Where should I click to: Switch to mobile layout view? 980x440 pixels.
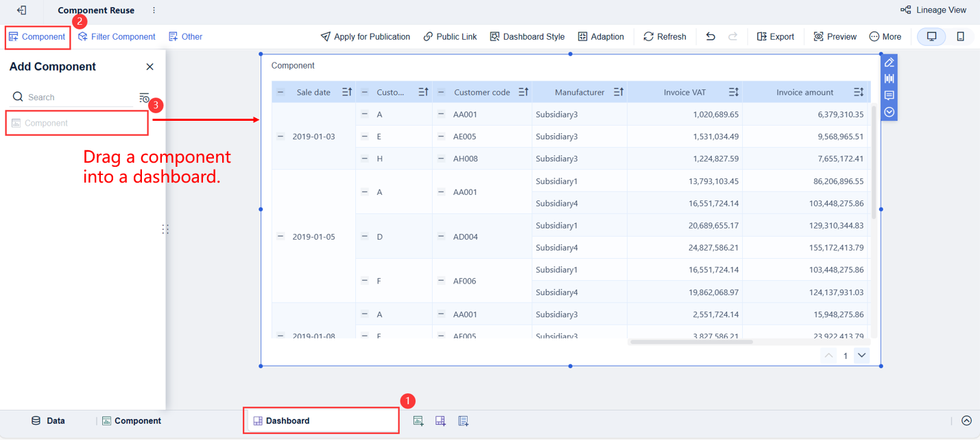click(x=961, y=36)
